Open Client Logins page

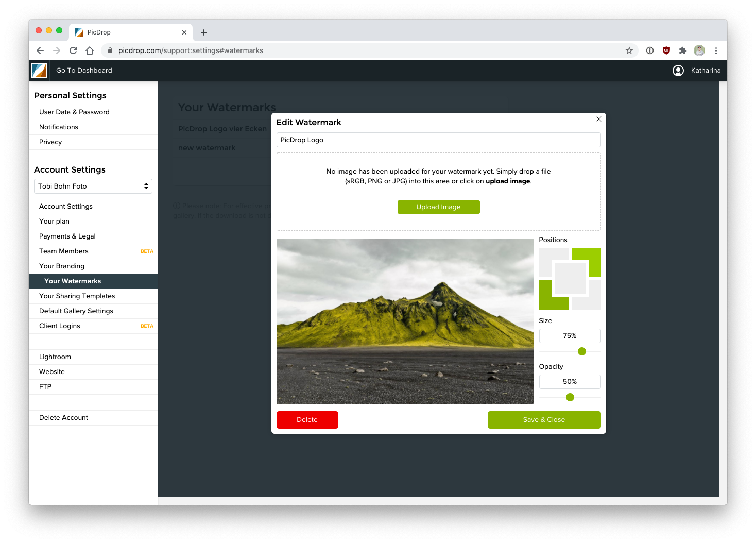[x=93, y=326]
